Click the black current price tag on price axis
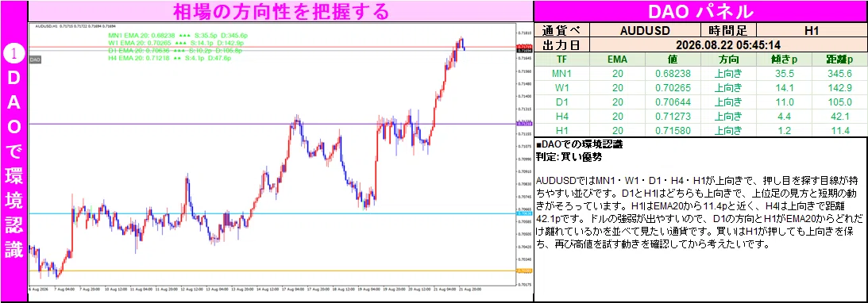 tap(523, 50)
